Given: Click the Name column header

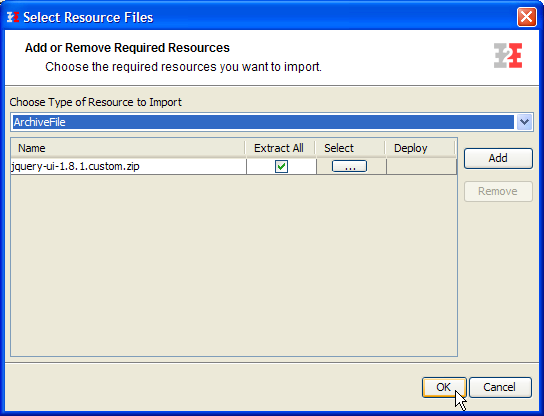Looking at the screenshot, I should (x=128, y=148).
